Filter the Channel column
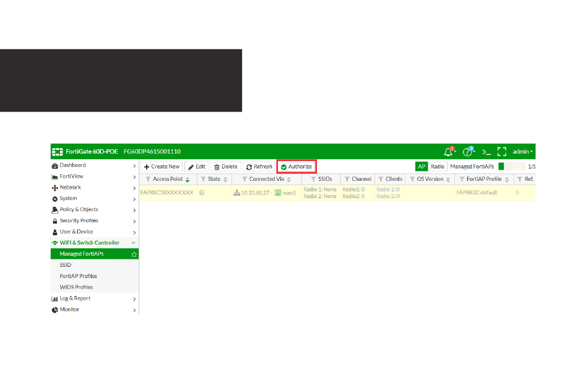The height and width of the screenshot is (392, 588). point(347,180)
